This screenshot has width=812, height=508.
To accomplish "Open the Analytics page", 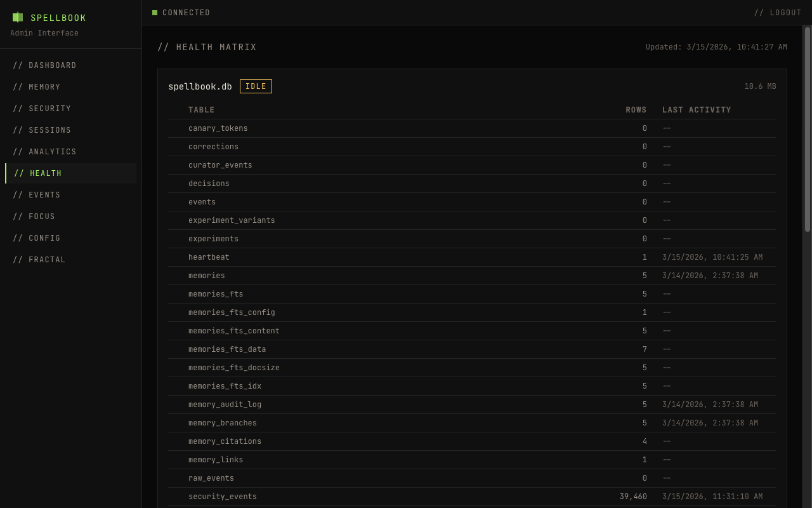I will pos(44,152).
